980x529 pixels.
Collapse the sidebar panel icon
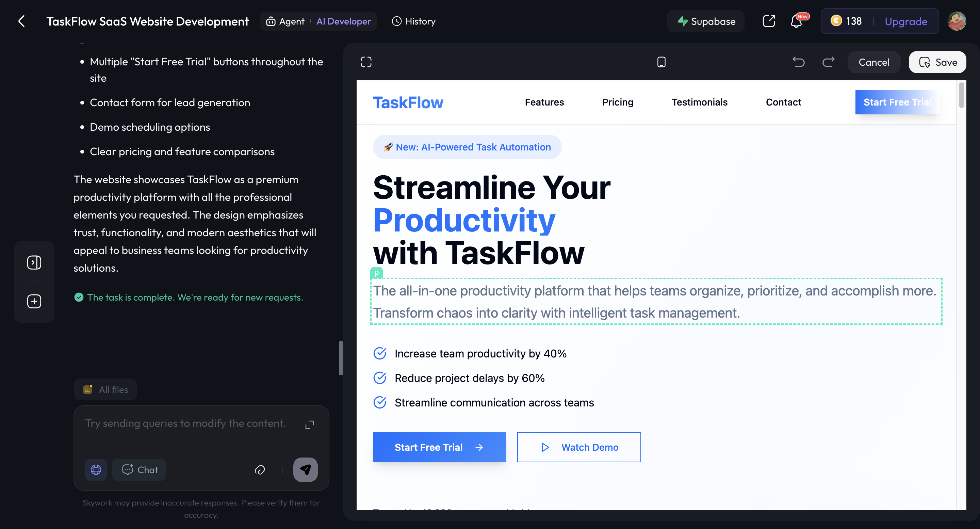point(34,262)
